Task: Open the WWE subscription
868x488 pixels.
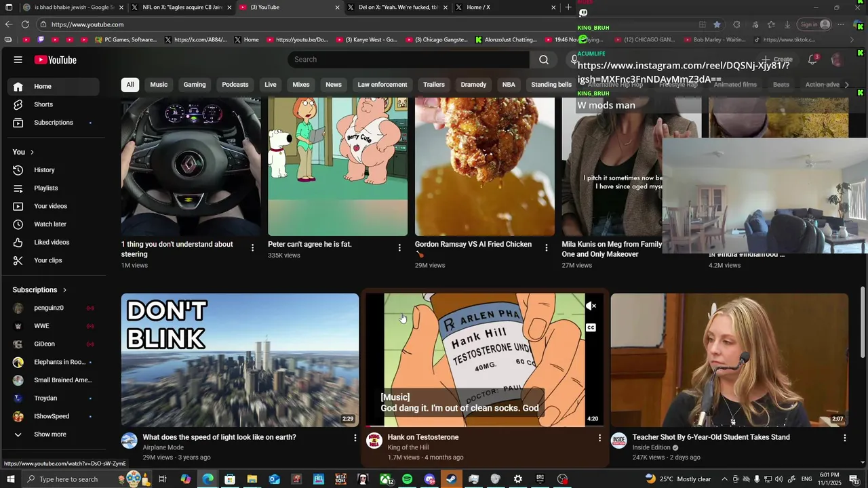Action: [53, 326]
